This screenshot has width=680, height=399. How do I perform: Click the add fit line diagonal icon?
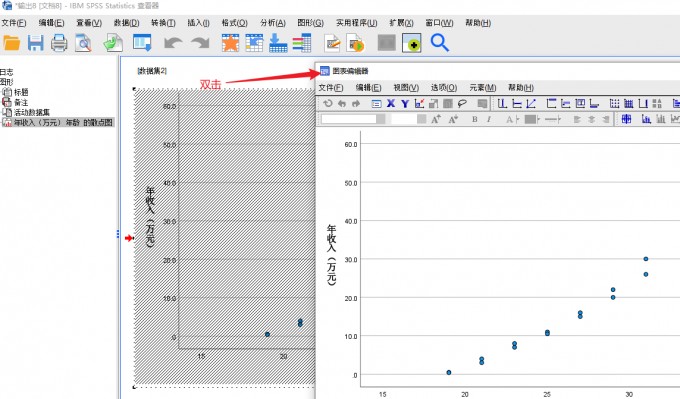pyautogui.click(x=531, y=104)
